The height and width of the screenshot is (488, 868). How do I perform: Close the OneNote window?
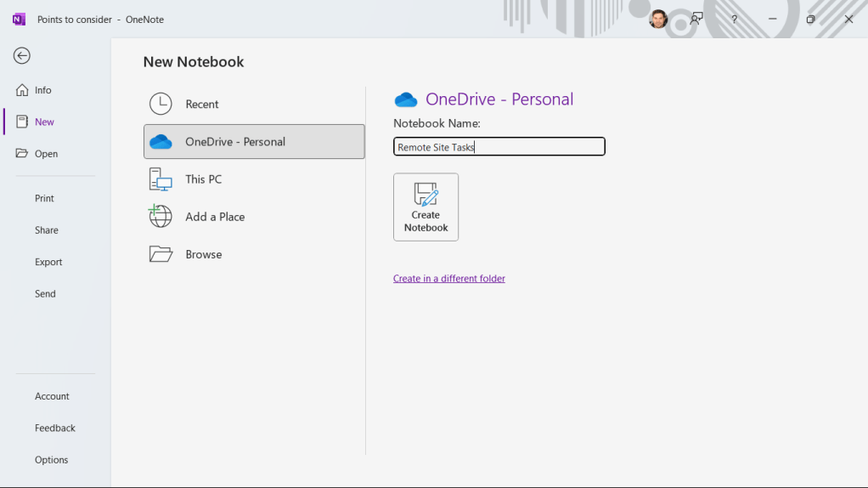848,19
